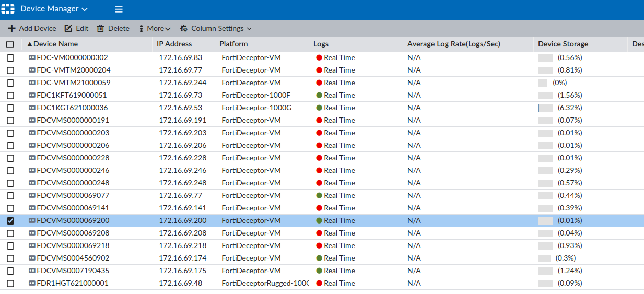Screen dimensions: 644x294
Task: Click platform cell FortiDeceptorRugged-100G
Action: pyautogui.click(x=265, y=283)
